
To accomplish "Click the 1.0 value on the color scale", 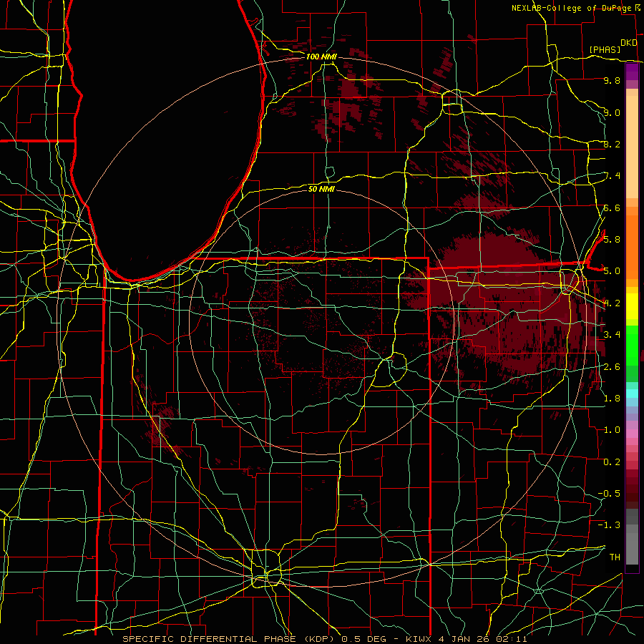I will [x=612, y=429].
